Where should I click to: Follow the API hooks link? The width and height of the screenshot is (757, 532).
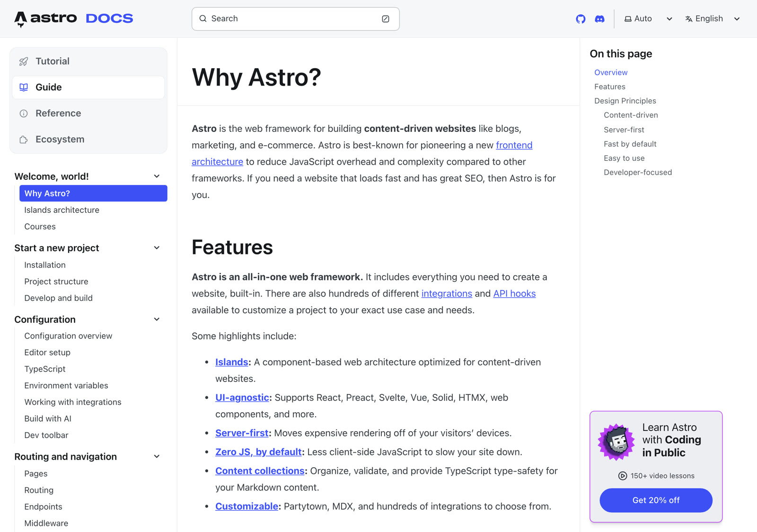pos(514,294)
